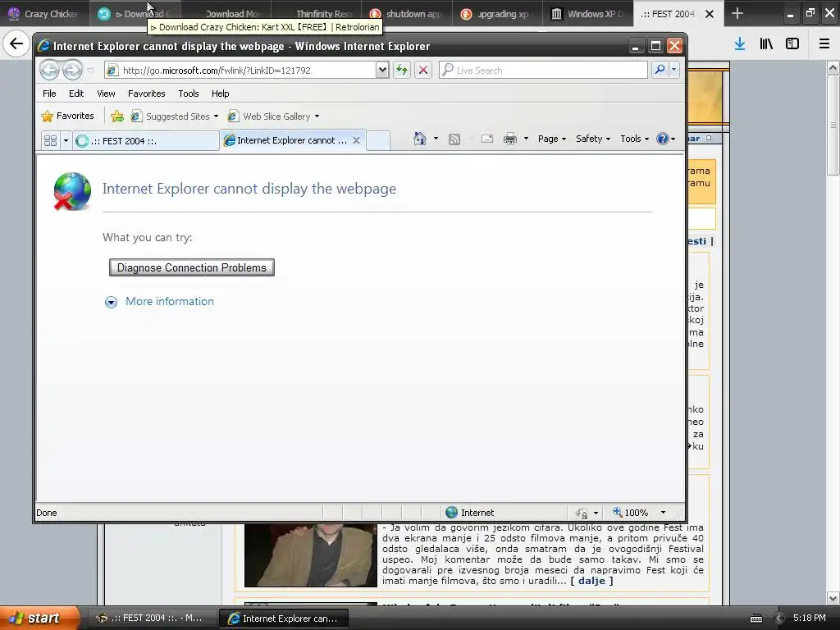
Task: Open tab list dropdown next to Quick Tabs
Action: [x=66, y=141]
